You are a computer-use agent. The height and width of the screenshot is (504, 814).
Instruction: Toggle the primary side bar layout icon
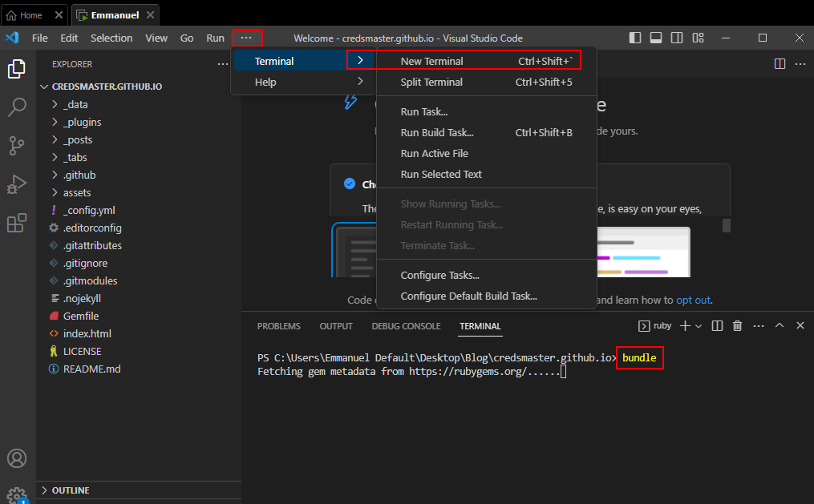coord(635,38)
